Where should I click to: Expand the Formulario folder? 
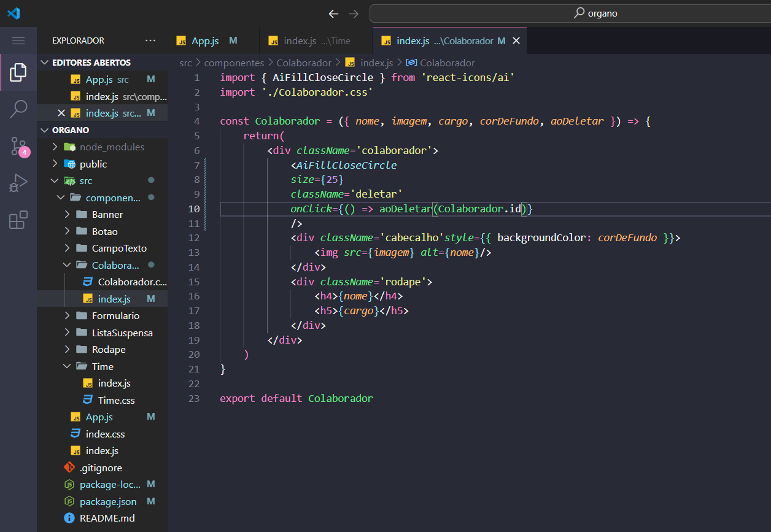[102, 316]
